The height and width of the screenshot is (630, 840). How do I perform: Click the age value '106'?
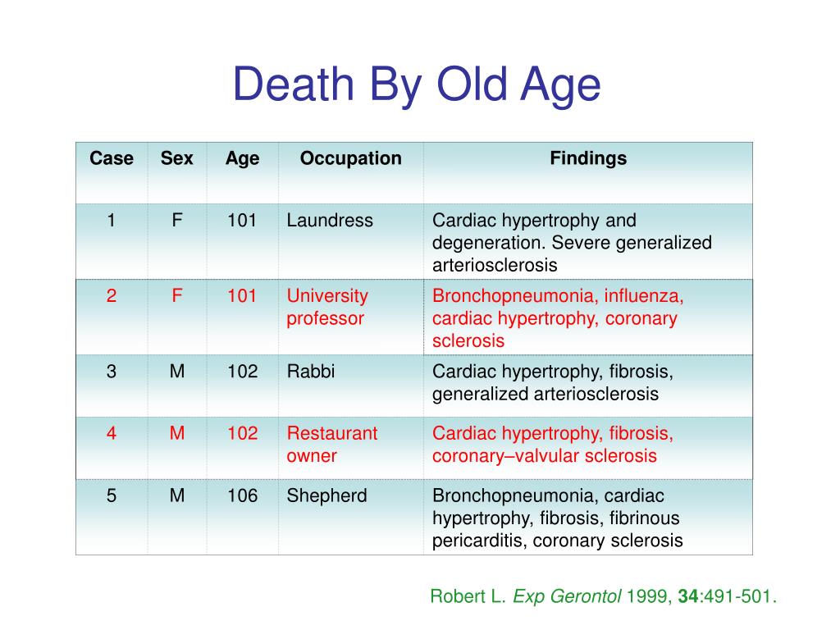click(x=242, y=495)
